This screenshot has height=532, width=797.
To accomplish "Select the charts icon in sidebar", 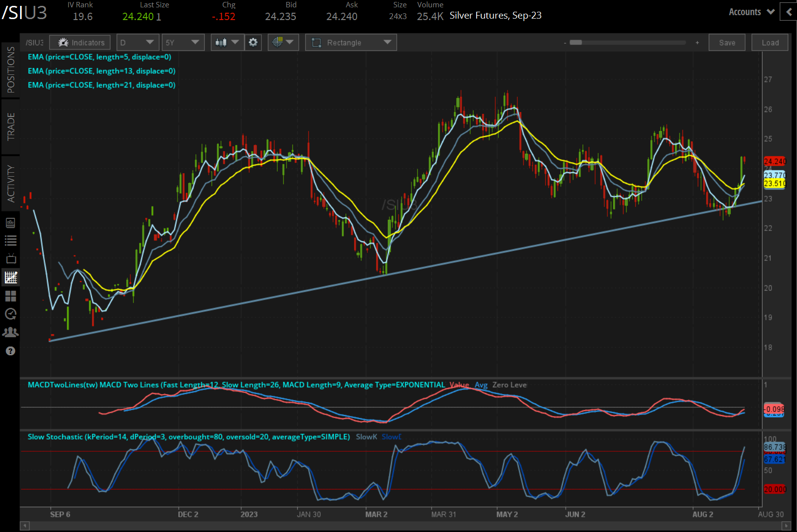I will [x=10, y=278].
